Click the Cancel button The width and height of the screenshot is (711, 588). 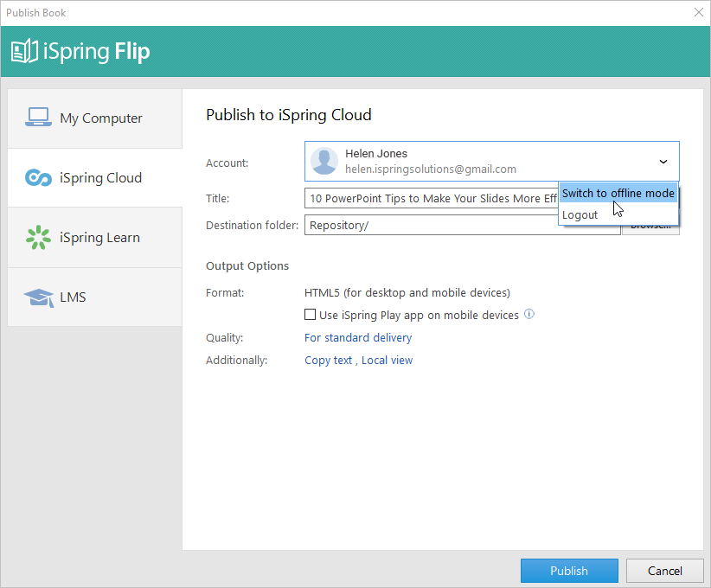pos(665,571)
